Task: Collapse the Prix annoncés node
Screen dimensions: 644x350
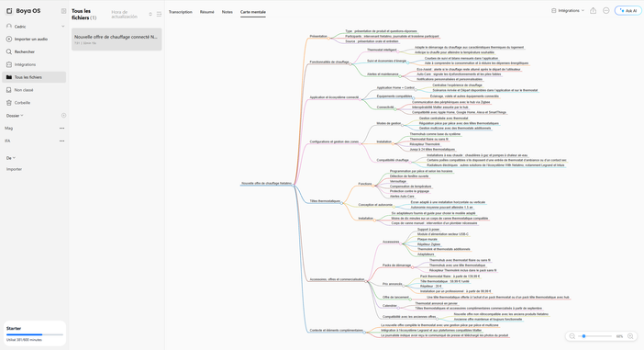Action: pyautogui.click(x=404, y=286)
